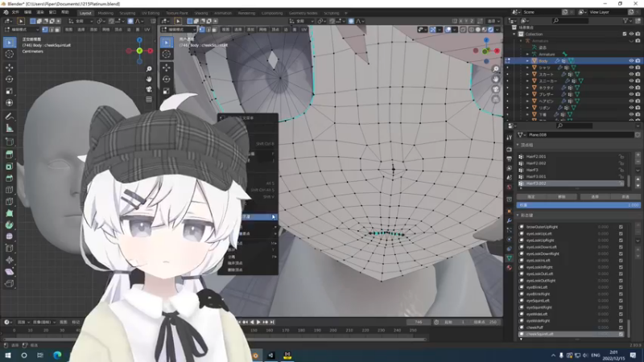Viewport: 644px width, 362px height.
Task: Toggle the fake user shield beside Plane.008
Action: click(638, 134)
